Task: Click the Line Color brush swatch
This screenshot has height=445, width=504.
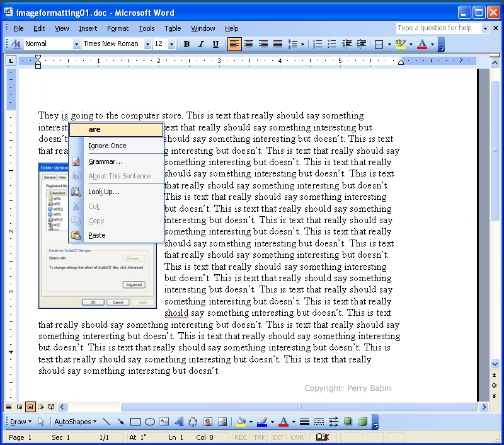Action: click(x=262, y=422)
